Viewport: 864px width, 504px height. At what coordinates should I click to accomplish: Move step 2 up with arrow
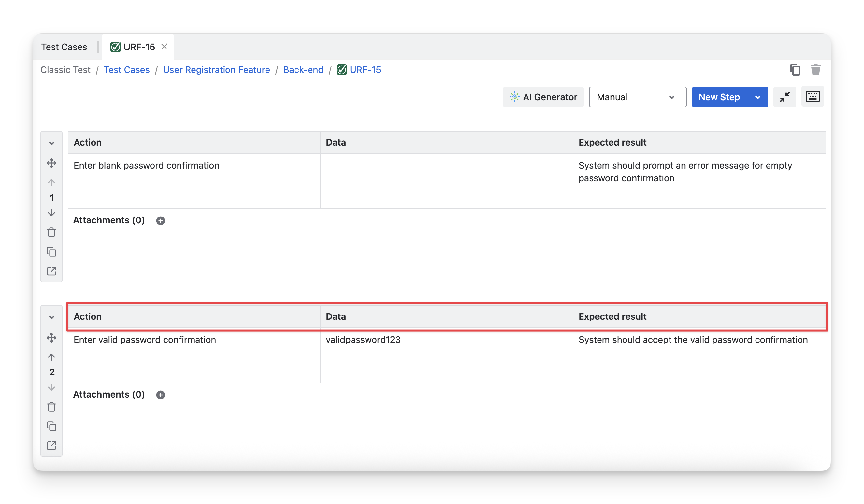coord(51,357)
